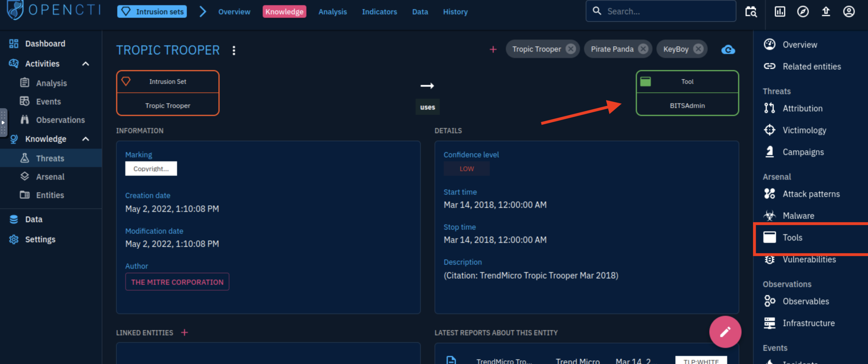Screen dimensions: 868x364
Task: Open the BITSAdmin Tool card
Action: (687, 93)
